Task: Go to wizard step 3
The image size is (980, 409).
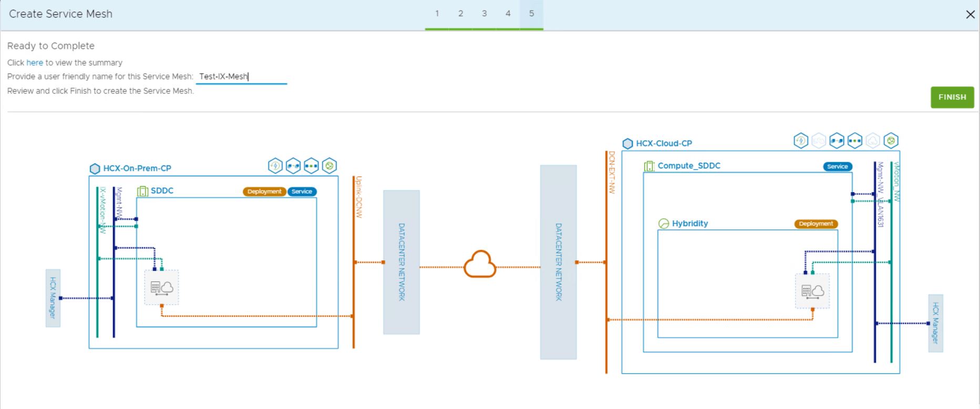Action: 484,14
